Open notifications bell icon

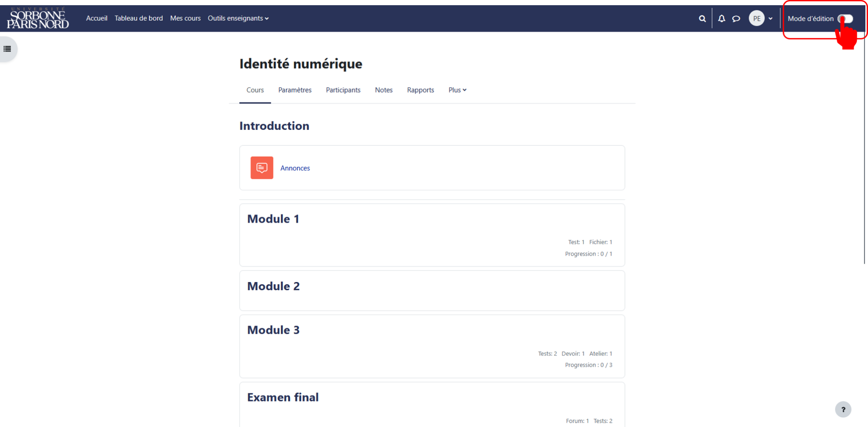721,19
